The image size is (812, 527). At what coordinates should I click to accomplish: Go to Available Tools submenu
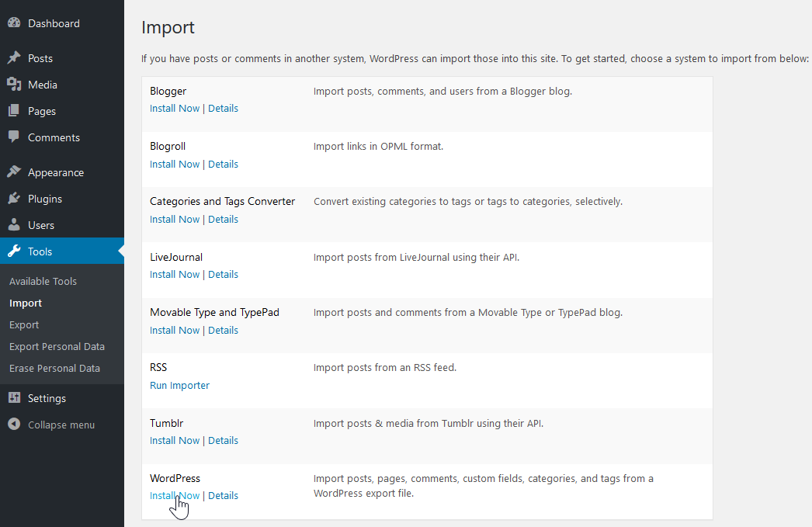43,281
